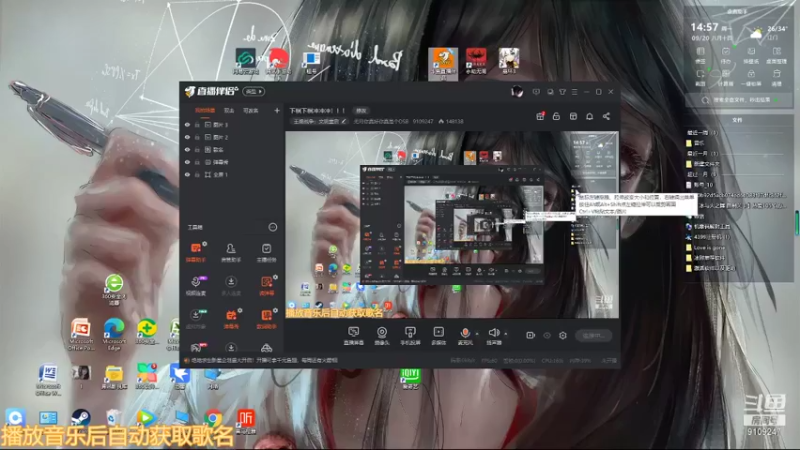Image resolution: width=800 pixels, height=450 pixels.
Task: Open the mic-link tool with purple badge
Action: click(x=196, y=285)
